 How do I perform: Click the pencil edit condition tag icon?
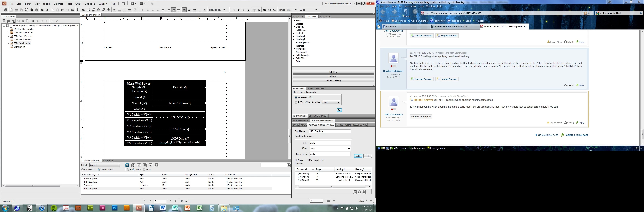139,165
